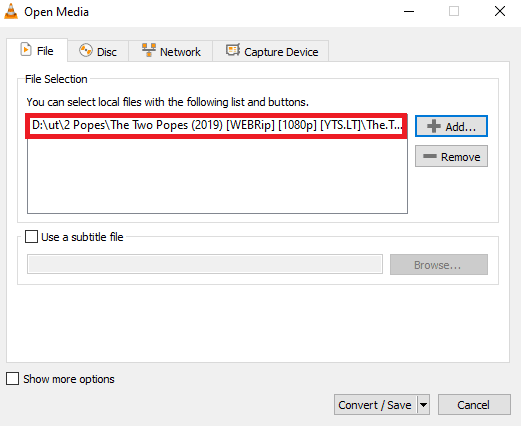Open the Disc tab

click(98, 52)
